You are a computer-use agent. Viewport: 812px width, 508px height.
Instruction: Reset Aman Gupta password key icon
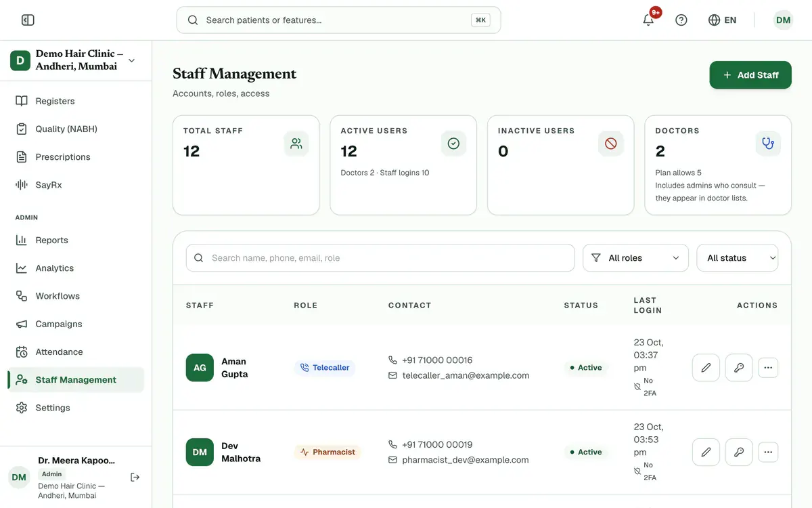tap(739, 368)
